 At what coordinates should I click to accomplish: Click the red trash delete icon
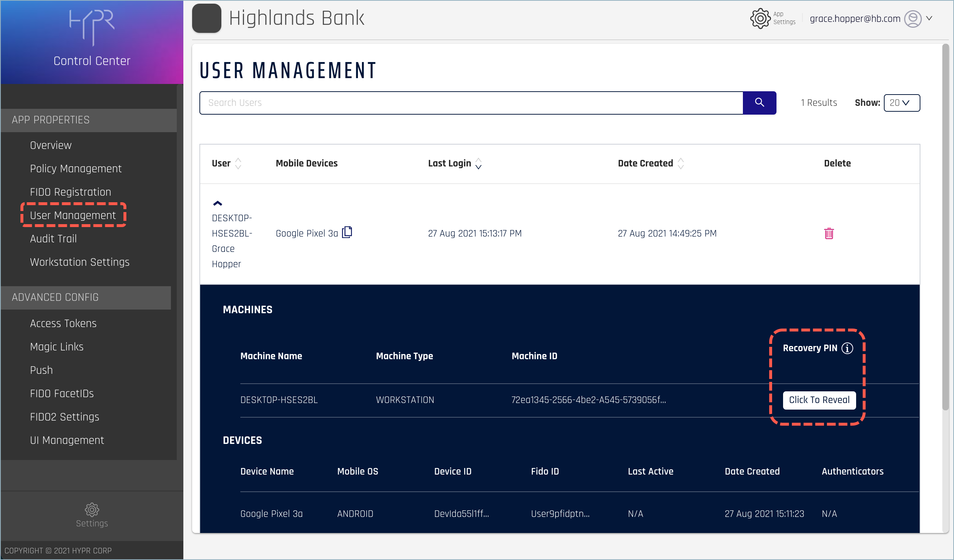(829, 234)
